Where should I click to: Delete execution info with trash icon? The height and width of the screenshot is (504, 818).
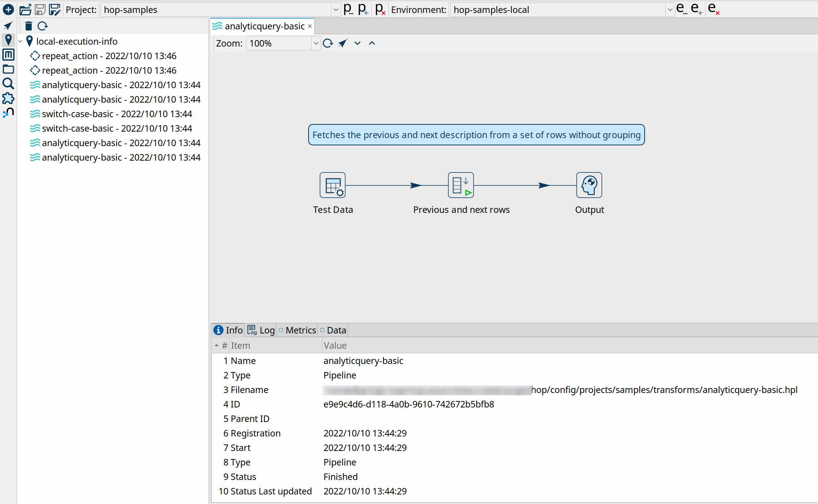click(28, 26)
